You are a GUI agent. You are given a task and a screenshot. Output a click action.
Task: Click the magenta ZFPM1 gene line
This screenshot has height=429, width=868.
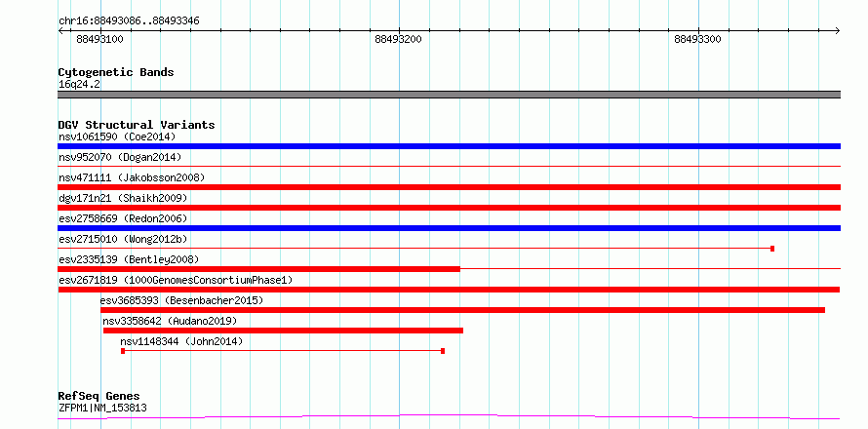pos(449,416)
